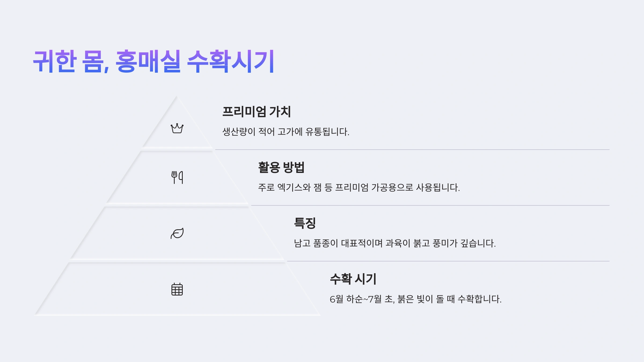
Task: Select the slide title 귀한 몸, 홍매실 수확시기
Action: [153, 61]
